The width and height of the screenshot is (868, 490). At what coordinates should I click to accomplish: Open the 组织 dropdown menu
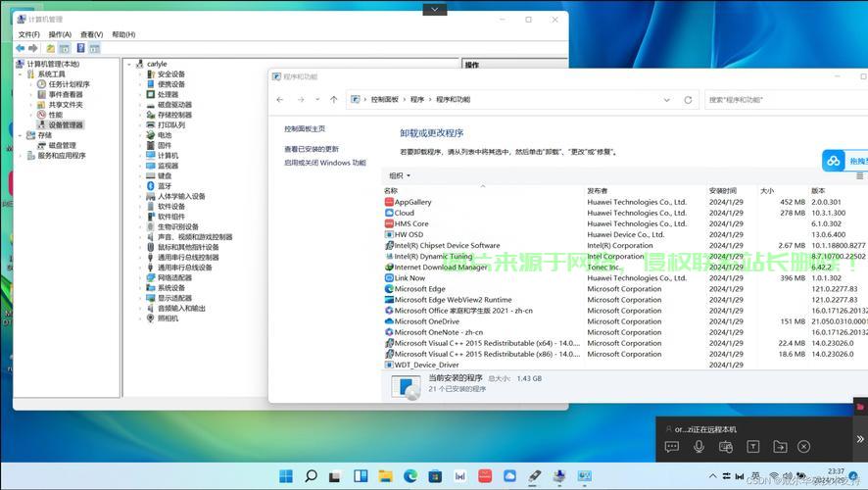pos(400,176)
